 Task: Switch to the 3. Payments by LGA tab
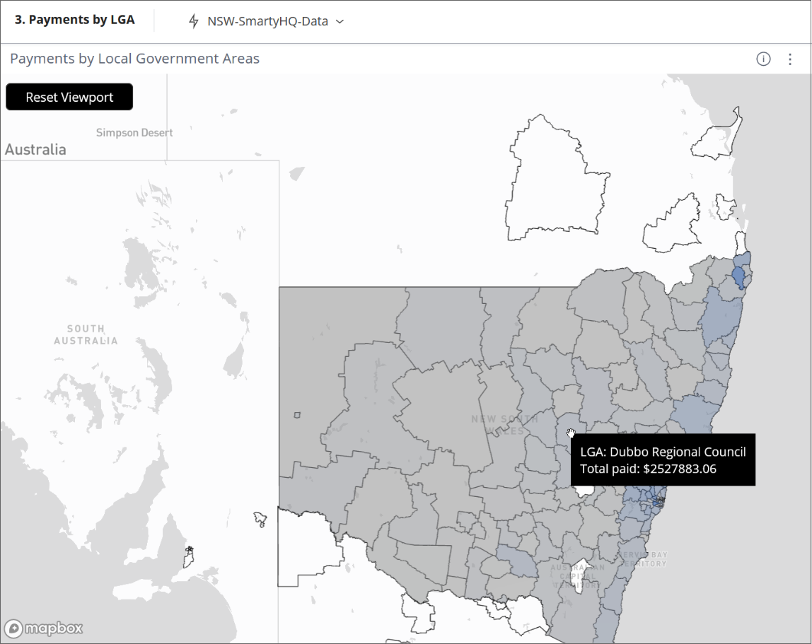[x=74, y=20]
